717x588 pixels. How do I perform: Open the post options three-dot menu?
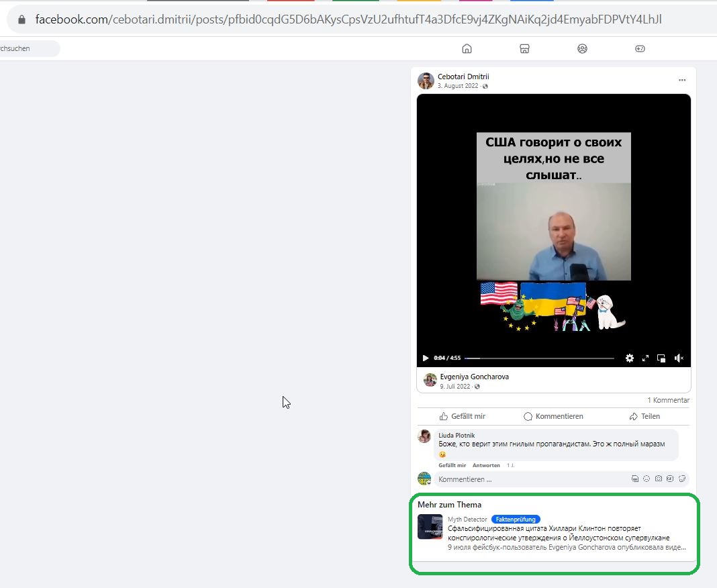682,80
